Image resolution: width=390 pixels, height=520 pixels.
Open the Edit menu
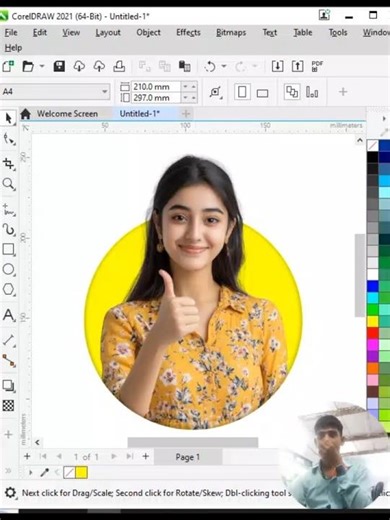(x=40, y=33)
